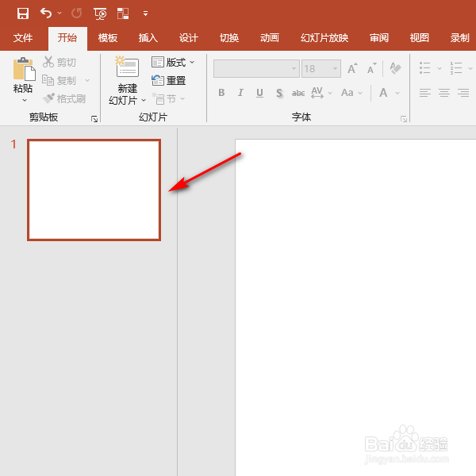The width and height of the screenshot is (476, 476).
Task: Click the 复制 copy button
Action: (59, 80)
